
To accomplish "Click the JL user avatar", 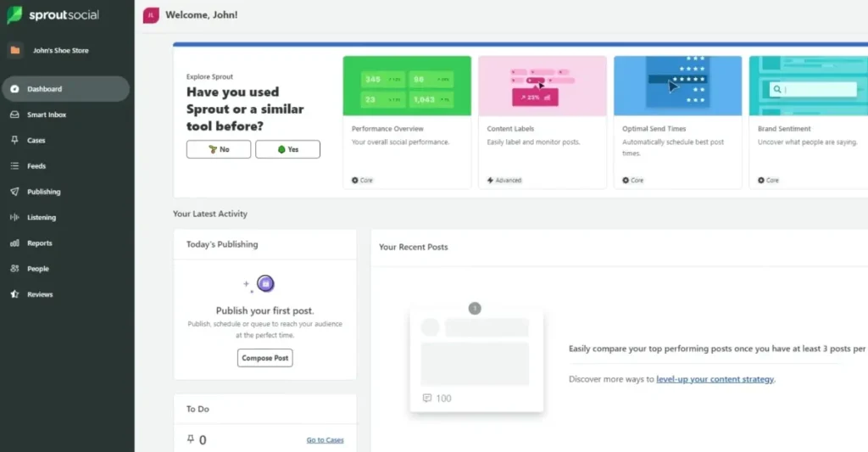I will coord(151,15).
